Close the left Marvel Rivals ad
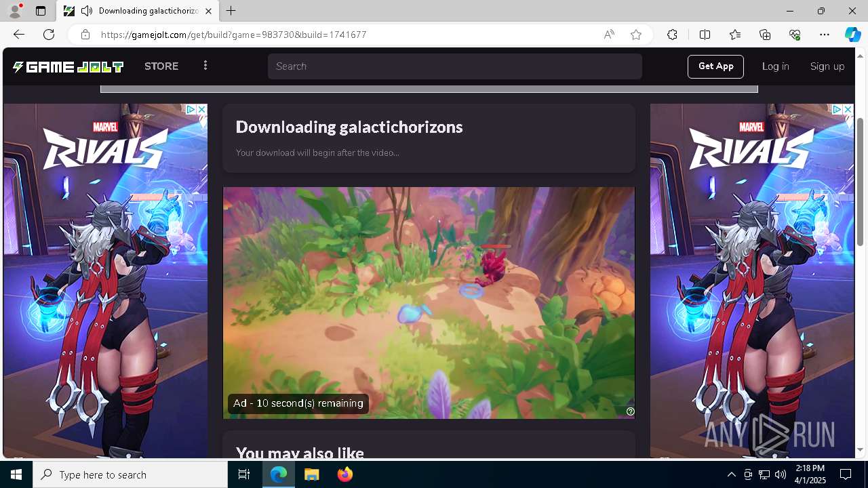Screen dimensions: 868x488 [x=201, y=109]
